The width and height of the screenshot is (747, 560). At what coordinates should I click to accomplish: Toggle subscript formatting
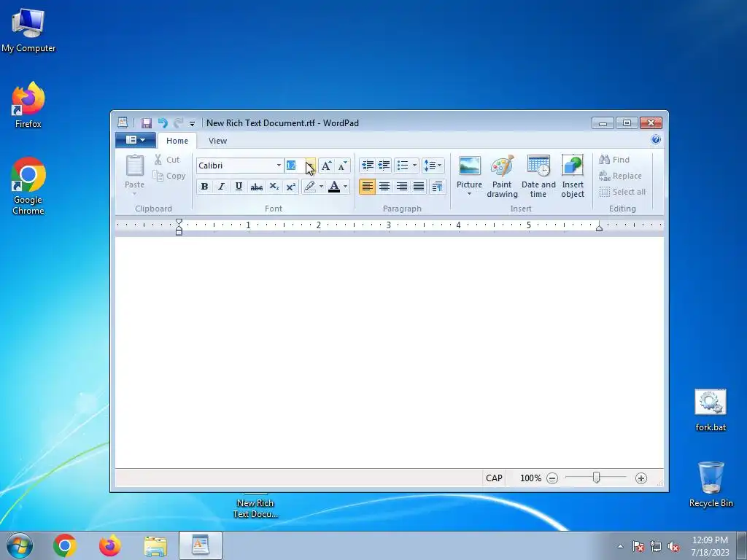click(274, 187)
